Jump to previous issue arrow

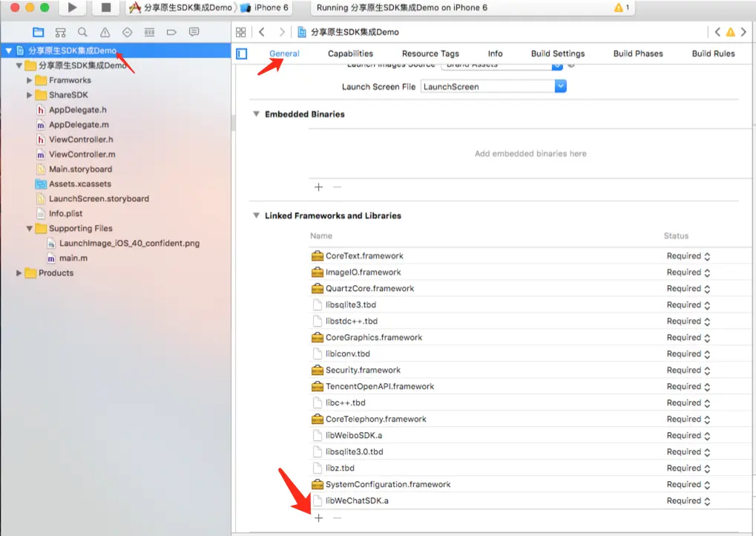click(x=717, y=33)
